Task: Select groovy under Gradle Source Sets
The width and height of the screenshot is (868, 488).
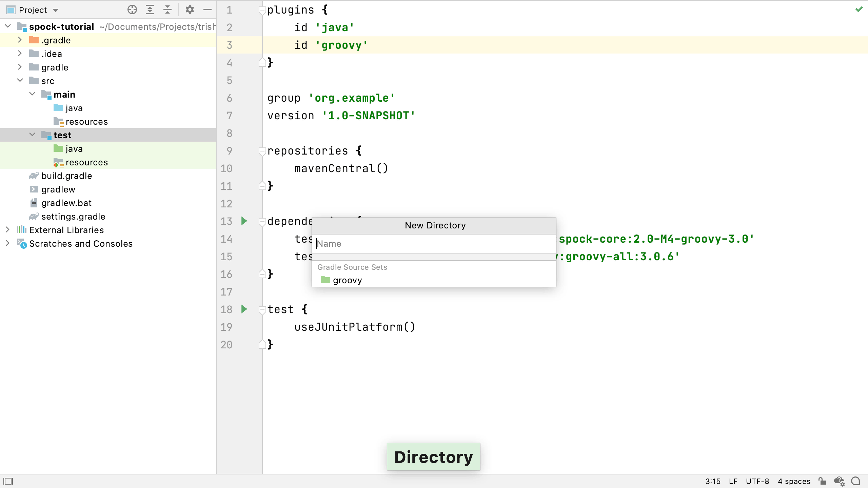Action: pos(347,280)
